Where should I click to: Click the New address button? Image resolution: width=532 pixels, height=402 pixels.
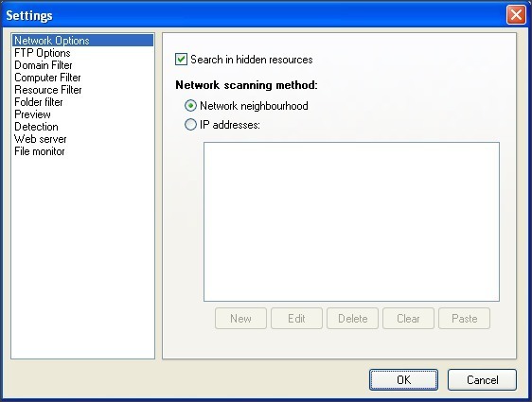240,318
